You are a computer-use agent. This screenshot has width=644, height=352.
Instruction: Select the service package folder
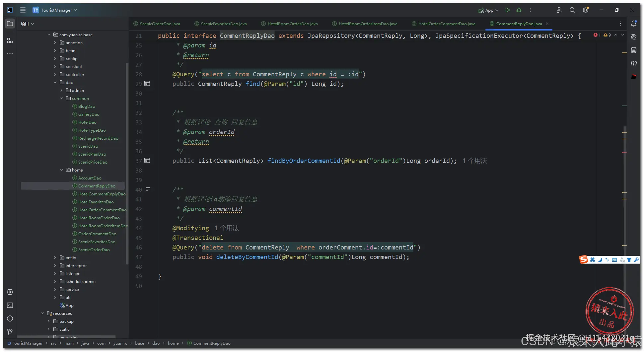pyautogui.click(x=69, y=289)
